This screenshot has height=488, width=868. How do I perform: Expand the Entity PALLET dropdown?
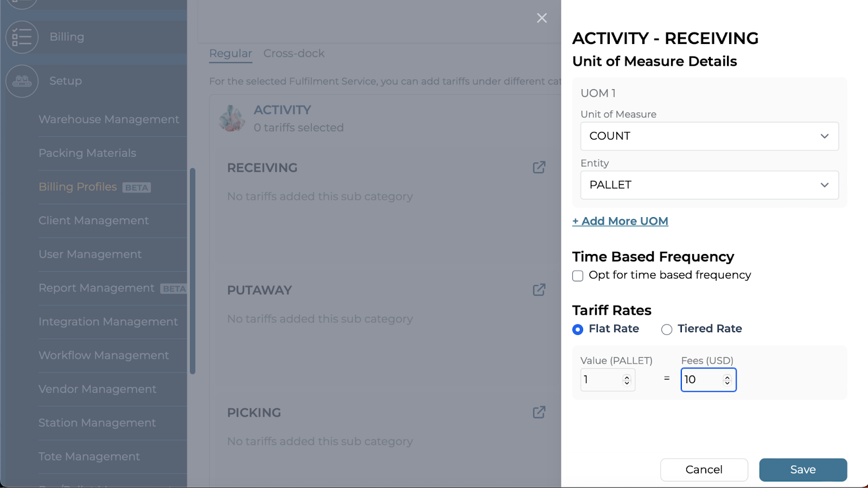pyautogui.click(x=709, y=185)
